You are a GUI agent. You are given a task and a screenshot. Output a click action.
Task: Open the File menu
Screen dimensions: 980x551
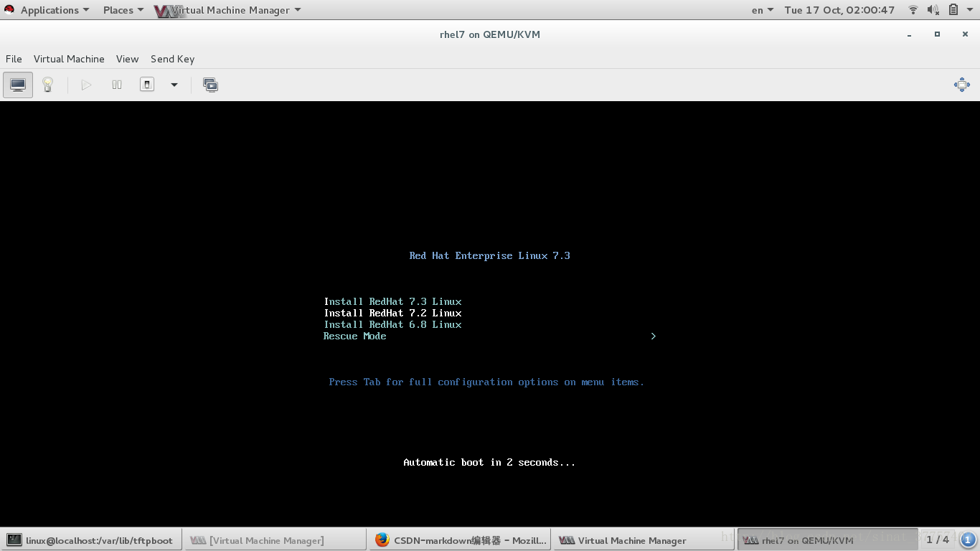pos(14,59)
